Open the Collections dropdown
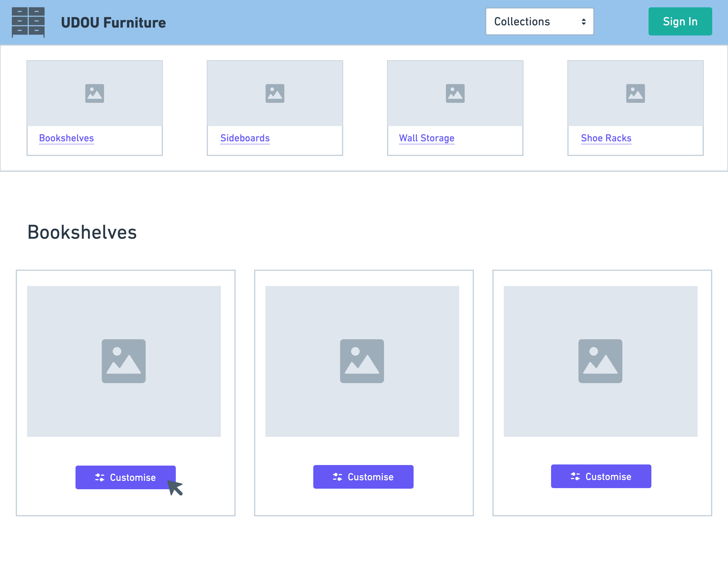Screen dimensions: 728x581 [x=539, y=22]
